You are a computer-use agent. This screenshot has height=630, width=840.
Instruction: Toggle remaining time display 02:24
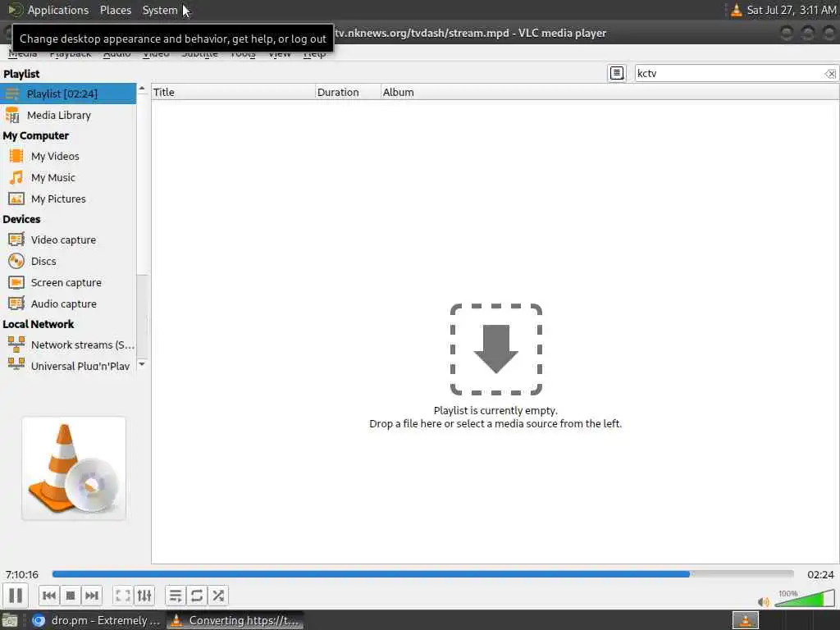[820, 574]
